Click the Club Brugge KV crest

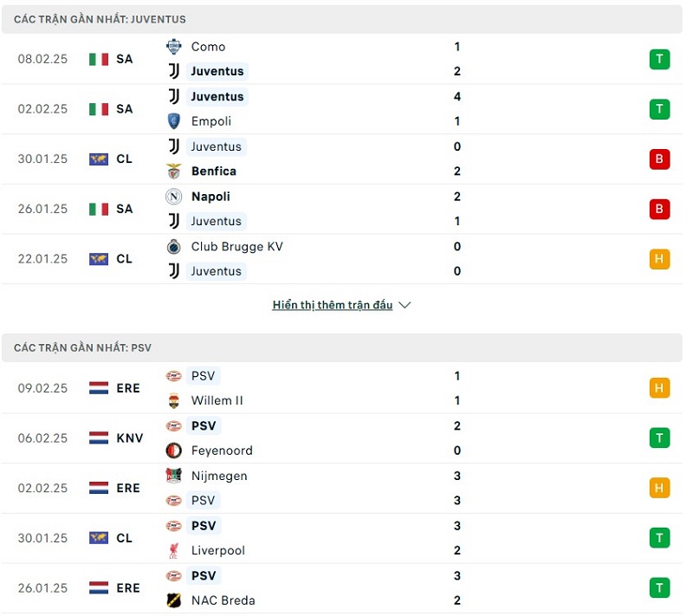pos(173,247)
